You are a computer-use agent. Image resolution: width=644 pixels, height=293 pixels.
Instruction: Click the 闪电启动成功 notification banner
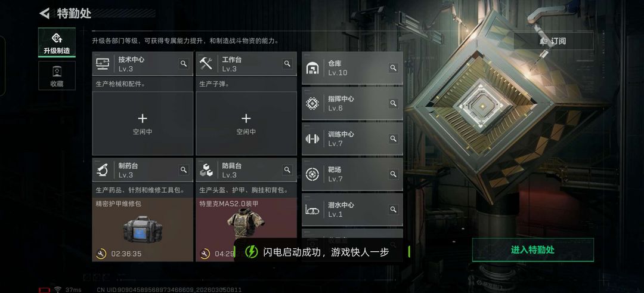(321, 252)
